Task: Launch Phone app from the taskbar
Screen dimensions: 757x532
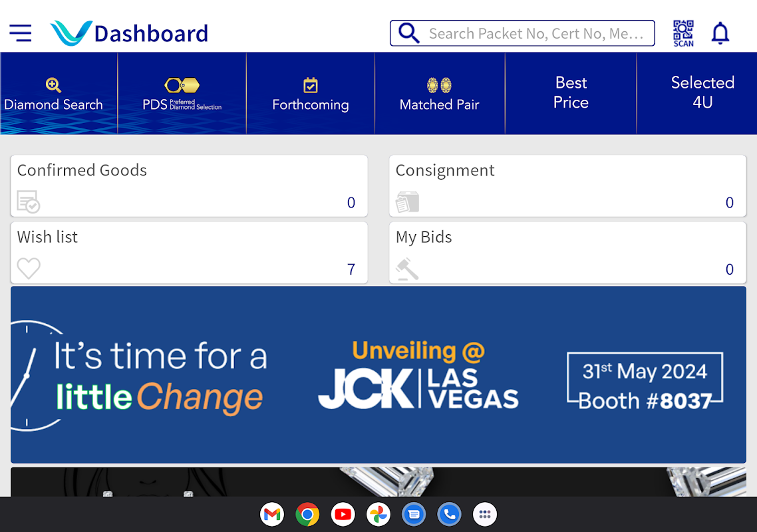Action: (450, 515)
